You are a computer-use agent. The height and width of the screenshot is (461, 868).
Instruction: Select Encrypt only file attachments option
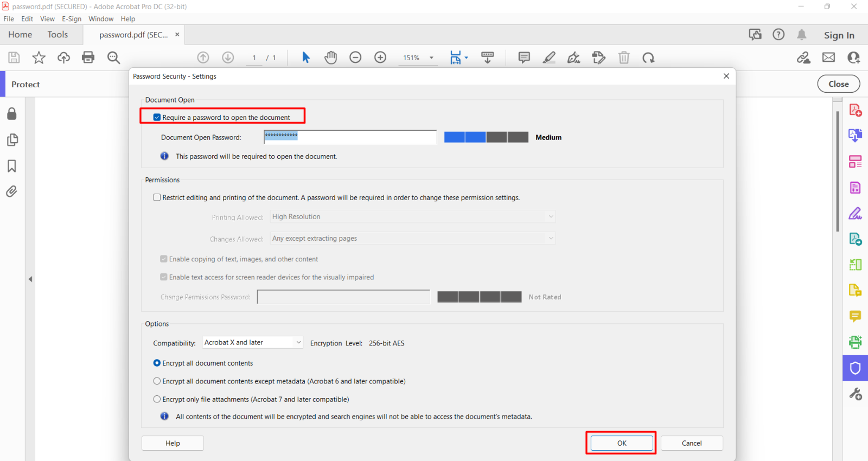click(x=157, y=399)
